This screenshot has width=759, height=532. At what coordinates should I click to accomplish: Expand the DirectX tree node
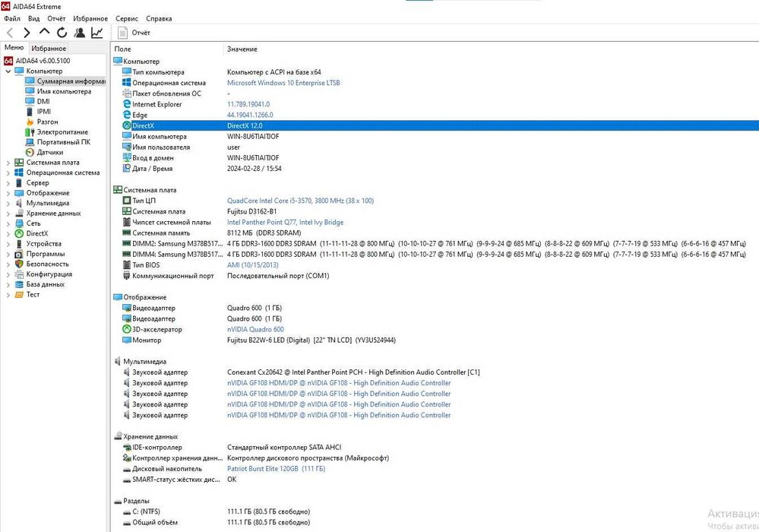coord(8,234)
